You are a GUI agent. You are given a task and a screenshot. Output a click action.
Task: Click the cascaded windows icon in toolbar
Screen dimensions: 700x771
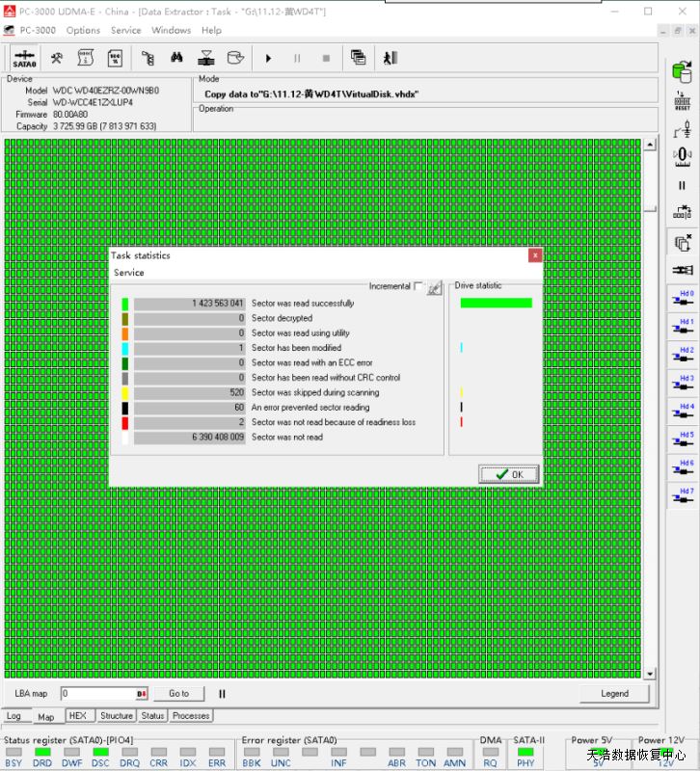tap(358, 58)
